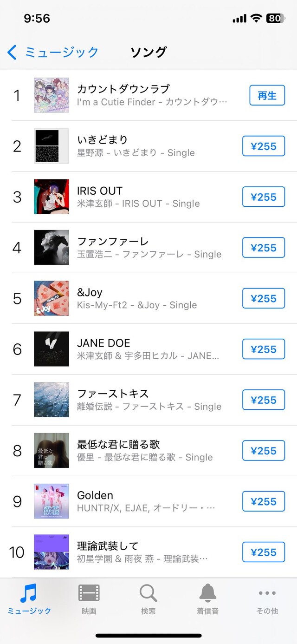297x644 pixels.
Task: Tap the 理論武装して album thumbnail
Action: click(52, 552)
